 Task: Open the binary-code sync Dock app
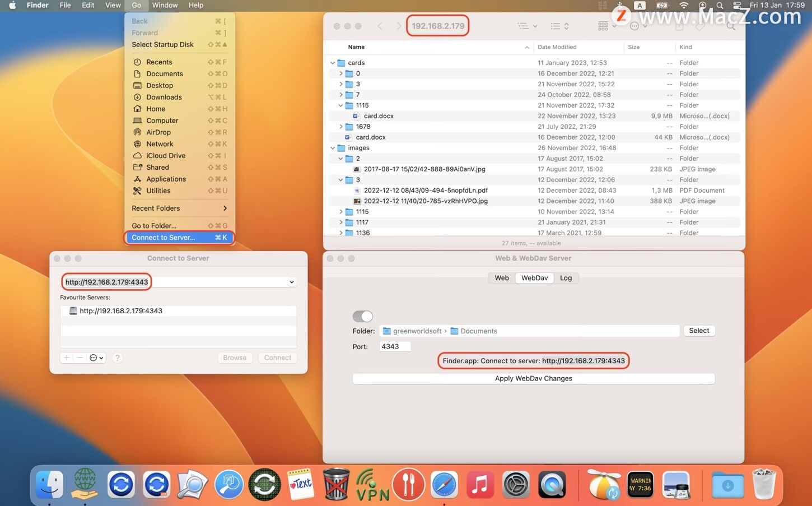point(264,484)
